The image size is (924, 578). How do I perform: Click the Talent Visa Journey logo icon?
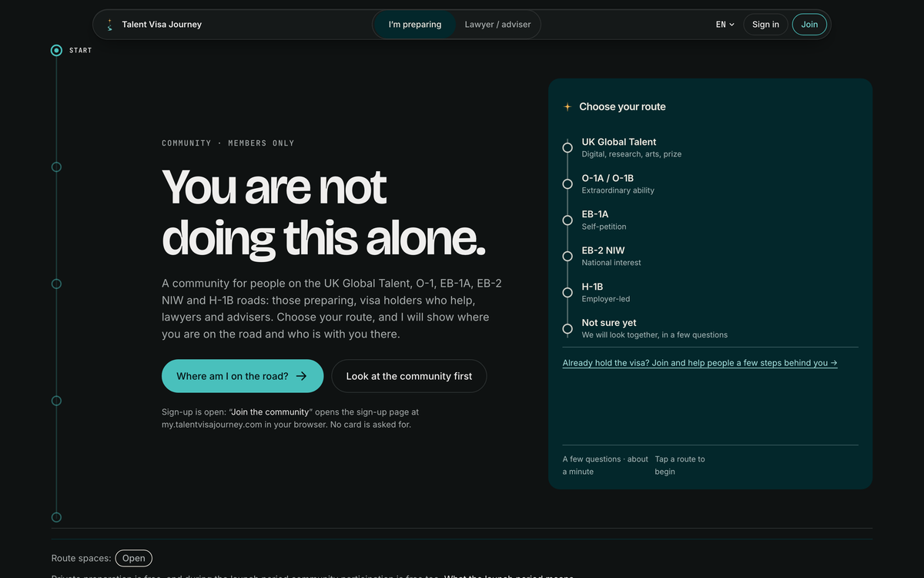[109, 25]
